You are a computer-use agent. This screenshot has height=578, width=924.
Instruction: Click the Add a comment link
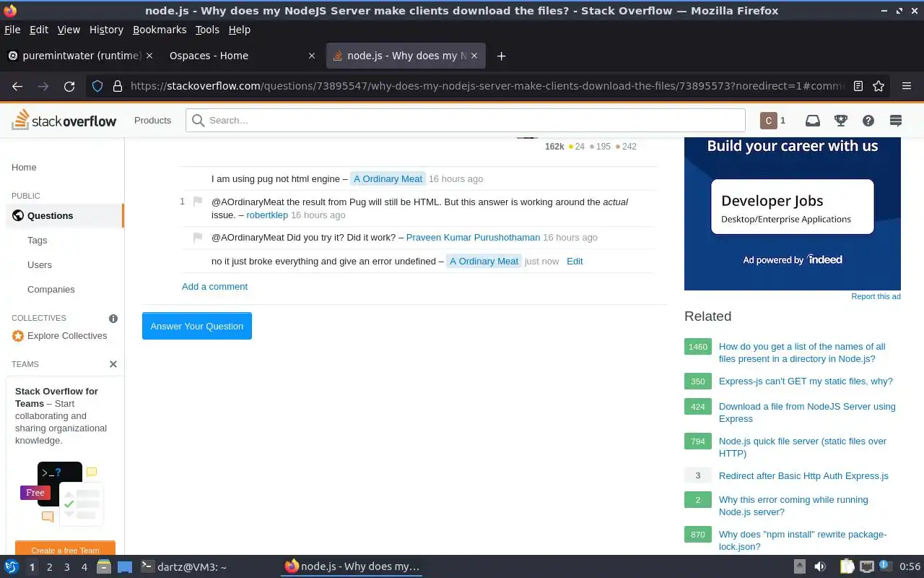pos(214,286)
